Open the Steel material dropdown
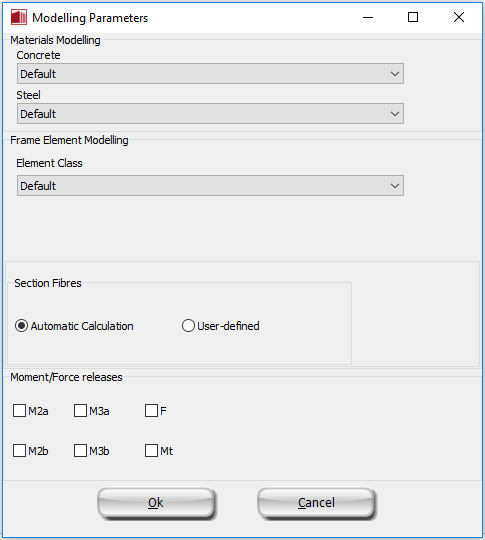Image resolution: width=485 pixels, height=540 pixels. [x=210, y=114]
